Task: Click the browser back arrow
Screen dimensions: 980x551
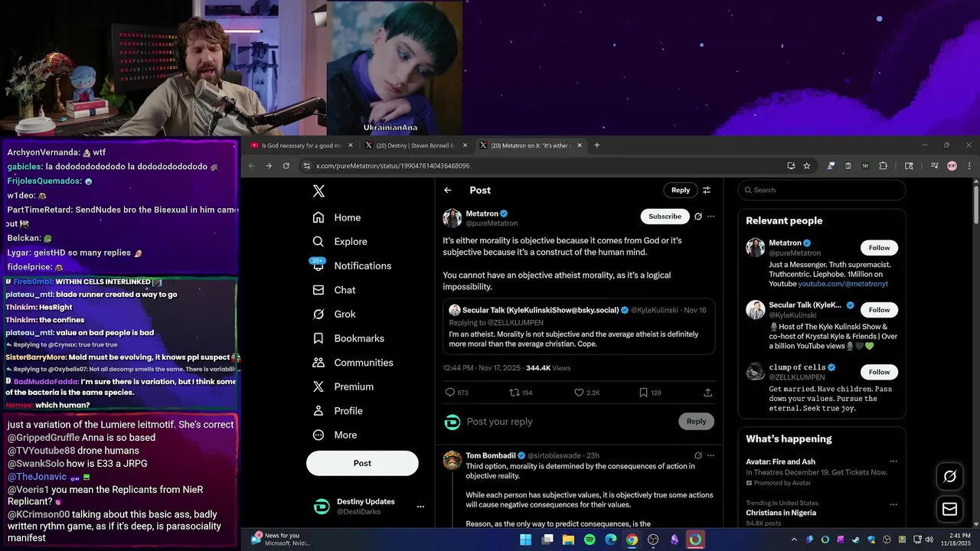Action: [x=251, y=165]
